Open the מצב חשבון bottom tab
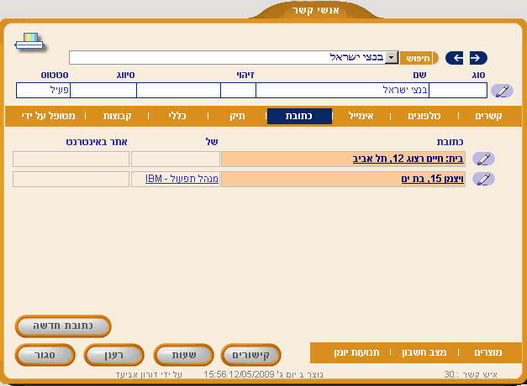 tap(424, 353)
